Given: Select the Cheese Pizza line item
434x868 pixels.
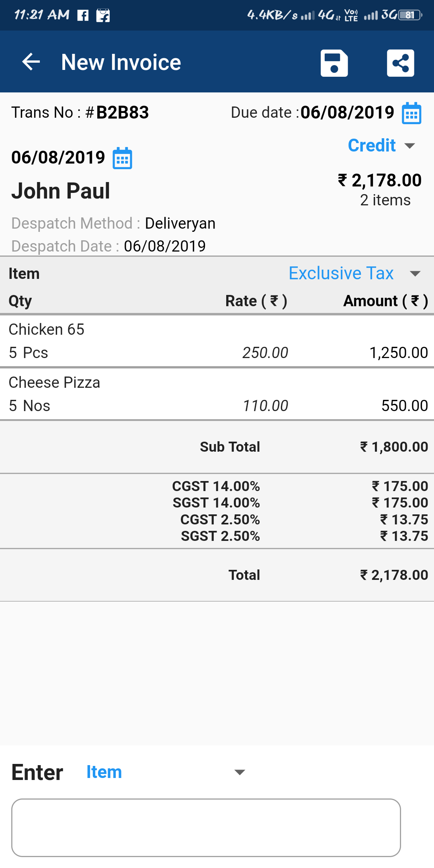Looking at the screenshot, I should [x=217, y=394].
